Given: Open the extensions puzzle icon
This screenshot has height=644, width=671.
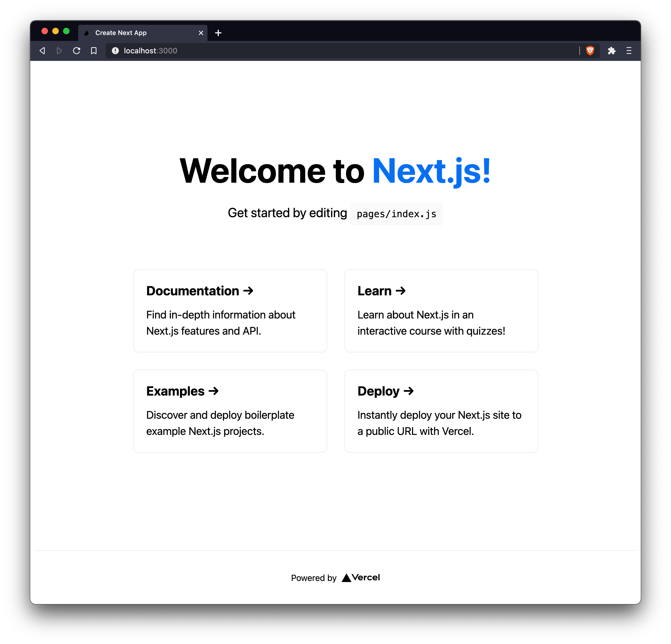Looking at the screenshot, I should [611, 51].
